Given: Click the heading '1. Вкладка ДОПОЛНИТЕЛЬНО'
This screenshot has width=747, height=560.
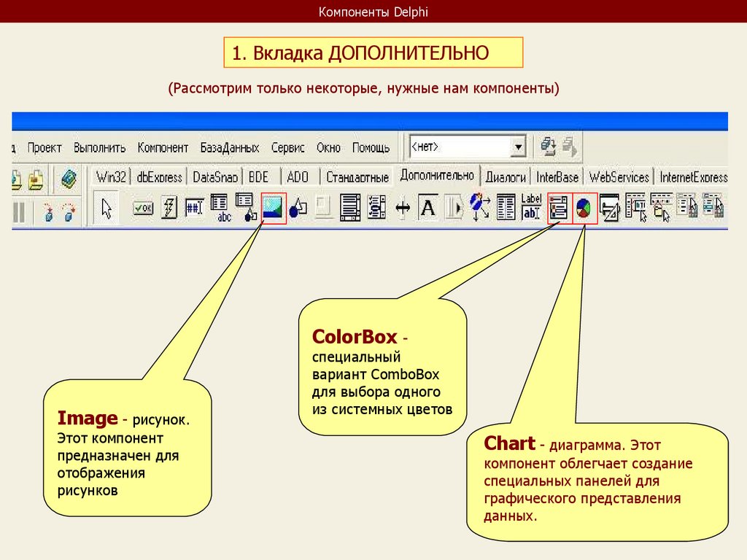Looking at the screenshot, I should click(360, 52).
